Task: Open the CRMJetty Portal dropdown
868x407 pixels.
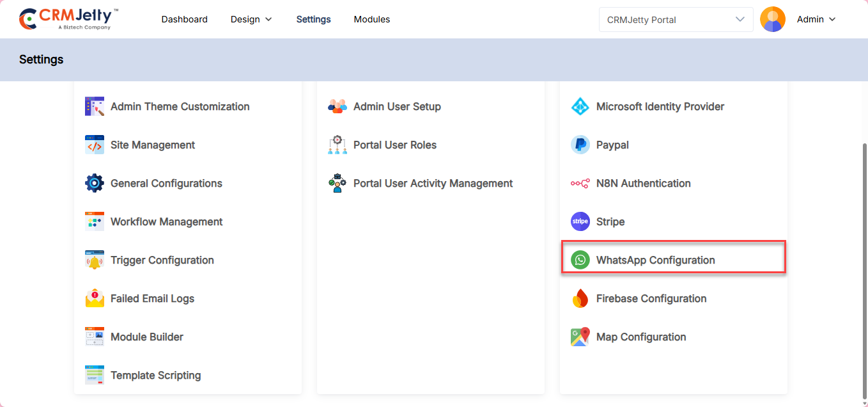Action: pyautogui.click(x=676, y=20)
